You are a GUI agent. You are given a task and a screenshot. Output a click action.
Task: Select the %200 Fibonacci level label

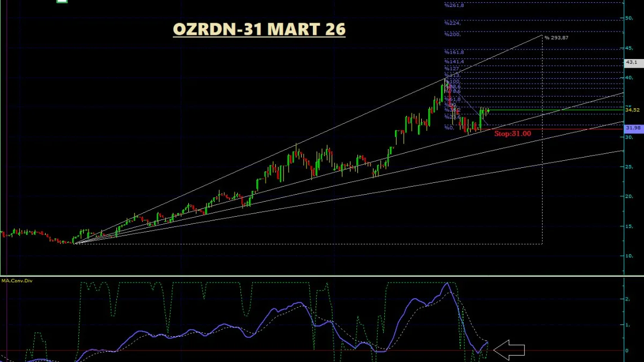pyautogui.click(x=452, y=34)
